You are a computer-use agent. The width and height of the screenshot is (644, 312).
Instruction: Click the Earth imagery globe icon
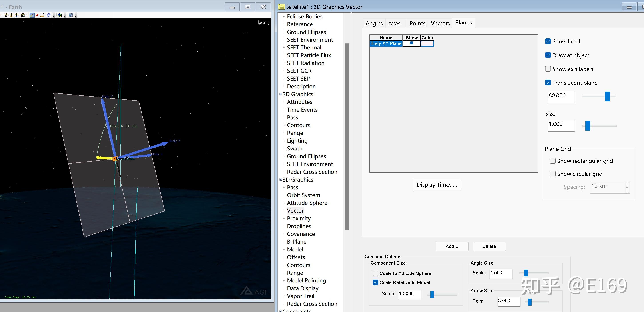60,15
